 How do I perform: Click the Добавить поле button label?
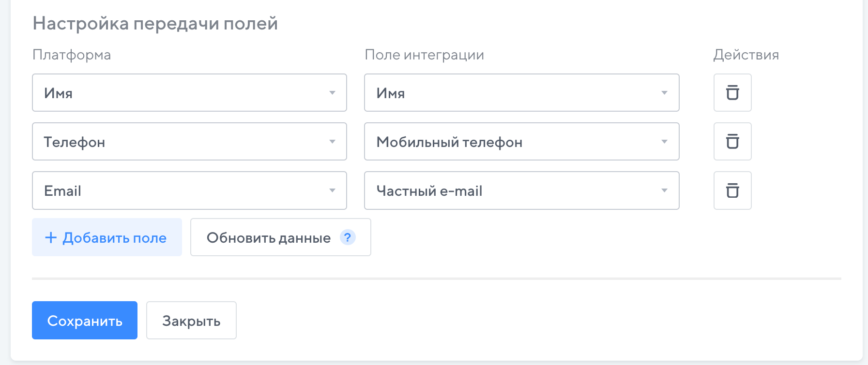115,237
